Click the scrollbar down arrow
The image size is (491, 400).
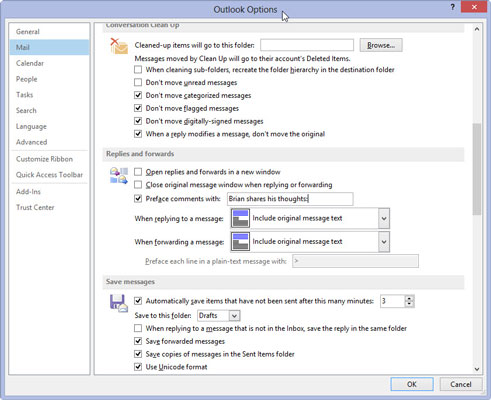click(x=477, y=369)
